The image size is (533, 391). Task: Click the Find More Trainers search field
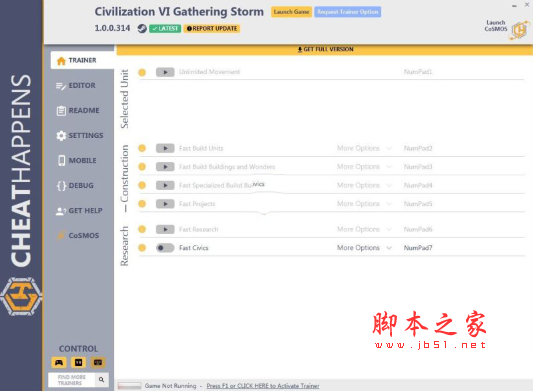coord(72,380)
